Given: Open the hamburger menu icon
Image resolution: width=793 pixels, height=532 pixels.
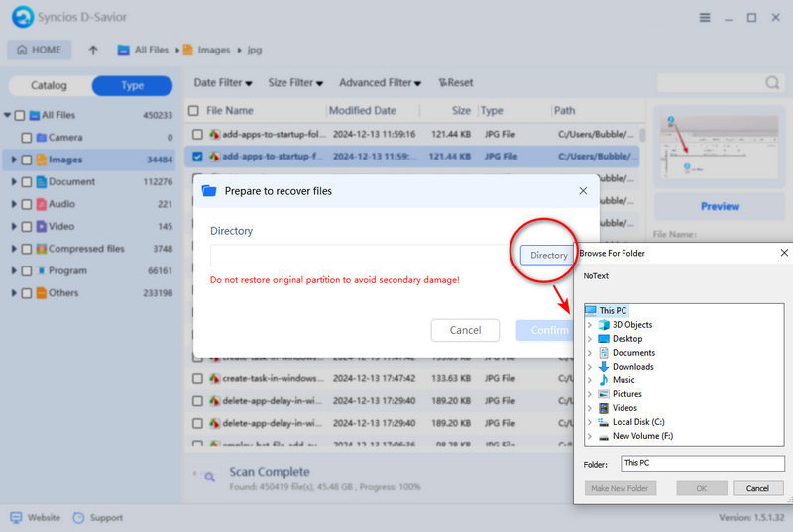Looking at the screenshot, I should coord(704,18).
